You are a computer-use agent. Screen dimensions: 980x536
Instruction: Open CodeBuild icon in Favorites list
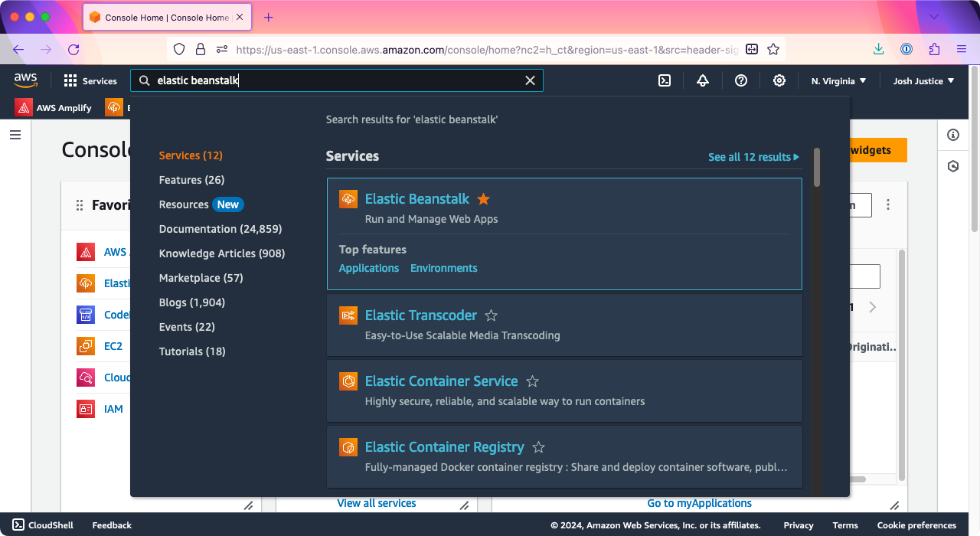tap(86, 315)
